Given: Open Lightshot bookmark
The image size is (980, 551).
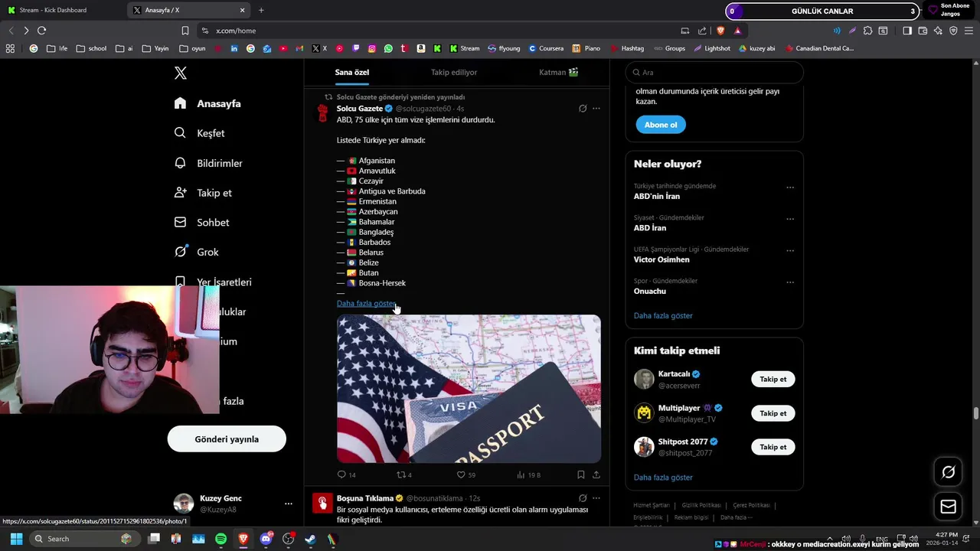Looking at the screenshot, I should point(712,48).
